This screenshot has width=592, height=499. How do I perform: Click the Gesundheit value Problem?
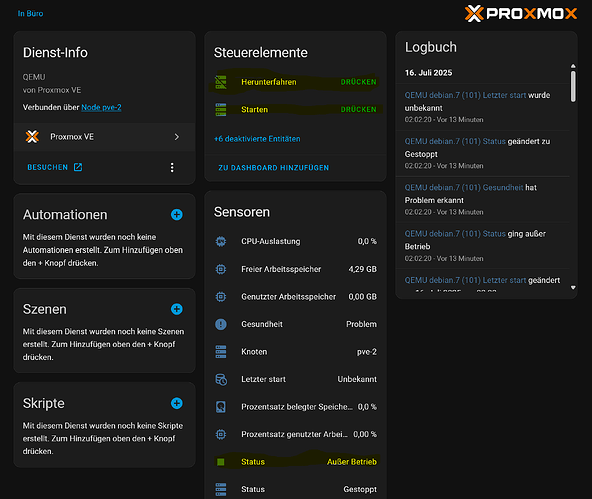click(x=361, y=324)
